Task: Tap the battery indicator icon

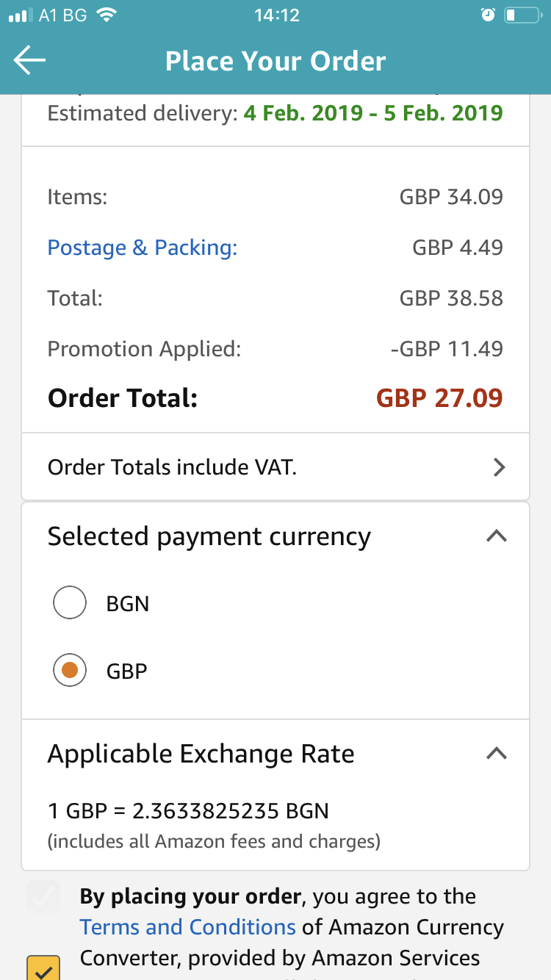Action: pyautogui.click(x=522, y=15)
